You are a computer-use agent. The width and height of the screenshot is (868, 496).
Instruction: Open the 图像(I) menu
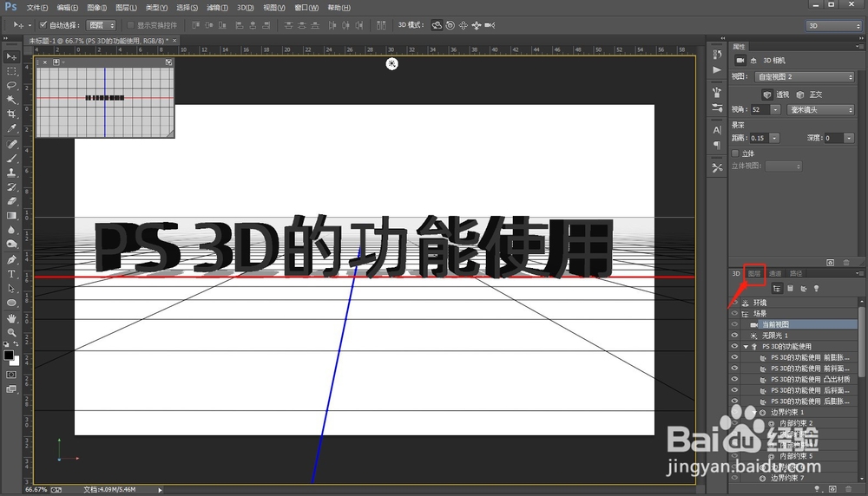pyautogui.click(x=97, y=8)
